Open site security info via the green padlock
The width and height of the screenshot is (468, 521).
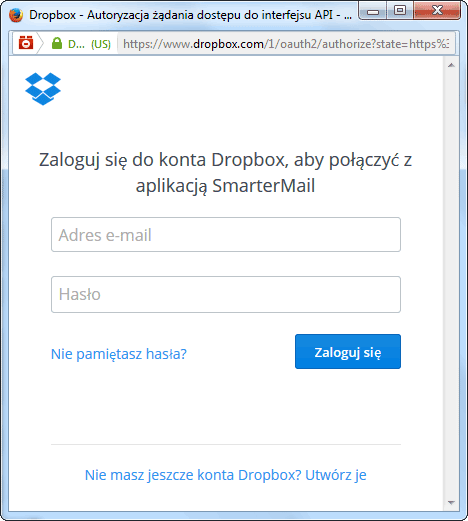coord(57,43)
